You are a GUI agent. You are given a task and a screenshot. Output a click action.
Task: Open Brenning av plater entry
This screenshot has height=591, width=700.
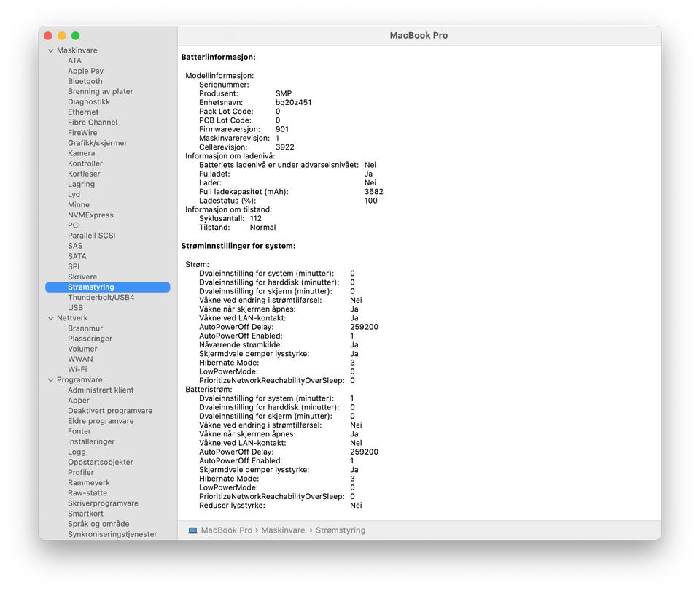tap(101, 91)
